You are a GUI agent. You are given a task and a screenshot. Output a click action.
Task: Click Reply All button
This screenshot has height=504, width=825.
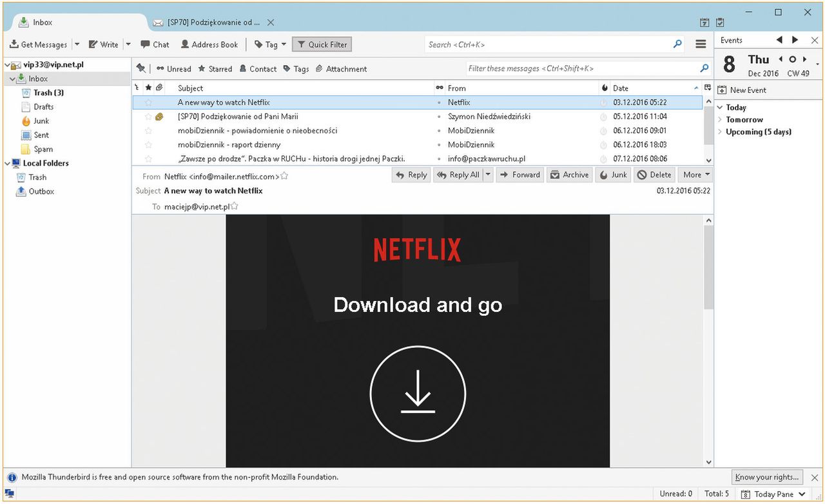point(458,175)
